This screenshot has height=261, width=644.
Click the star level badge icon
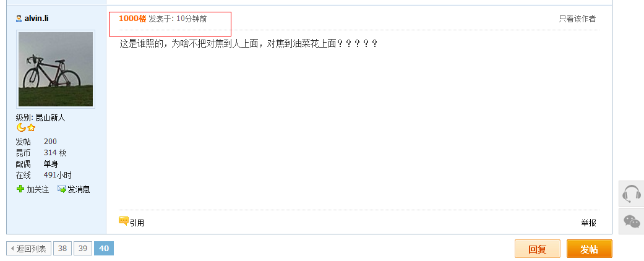click(x=31, y=128)
